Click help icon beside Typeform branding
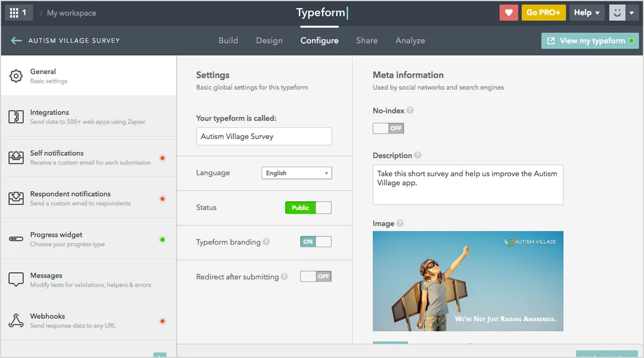The width and height of the screenshot is (644, 358). pyautogui.click(x=266, y=242)
